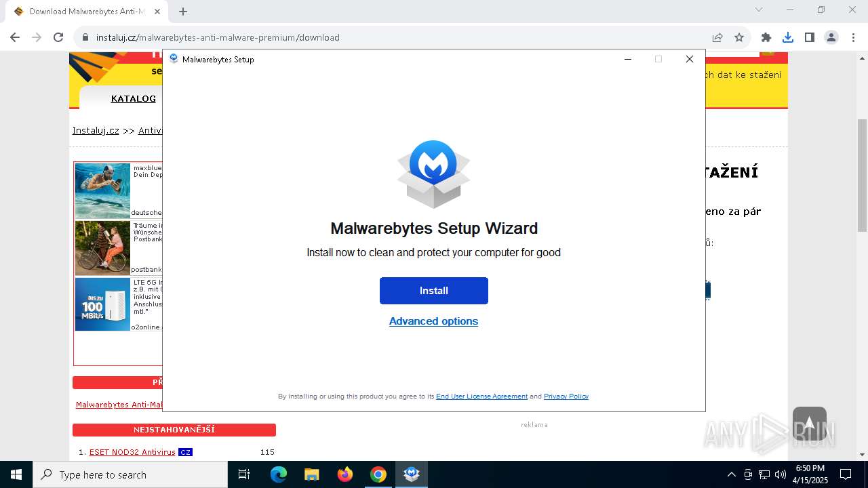Image resolution: width=868 pixels, height=488 pixels.
Task: Click the Chrome address bar URL
Action: pyautogui.click(x=218, y=37)
